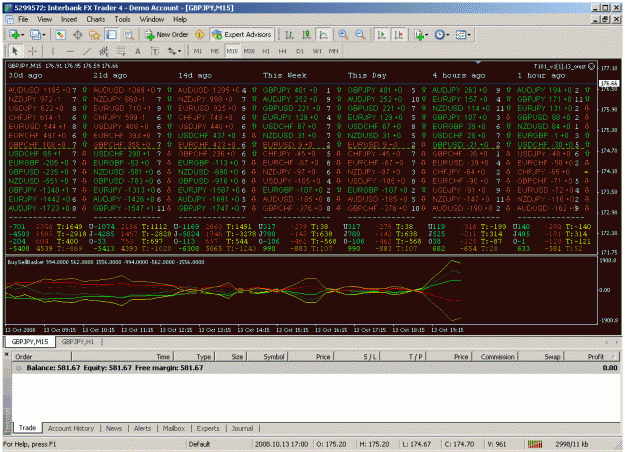Close the Terminal panel
The height and width of the screenshot is (452, 625).
pos(6,354)
